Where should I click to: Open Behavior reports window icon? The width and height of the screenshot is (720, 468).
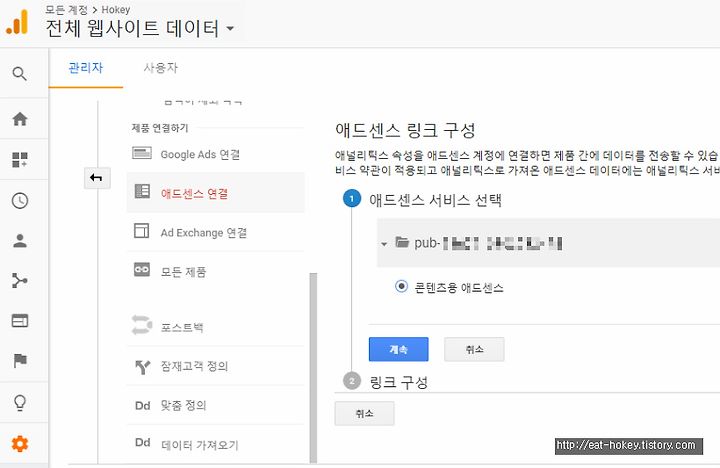coord(20,321)
